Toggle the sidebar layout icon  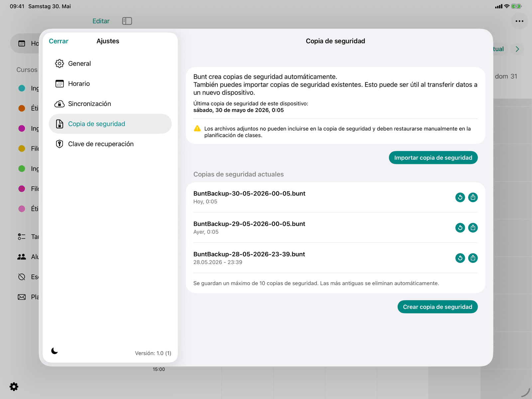point(127,21)
